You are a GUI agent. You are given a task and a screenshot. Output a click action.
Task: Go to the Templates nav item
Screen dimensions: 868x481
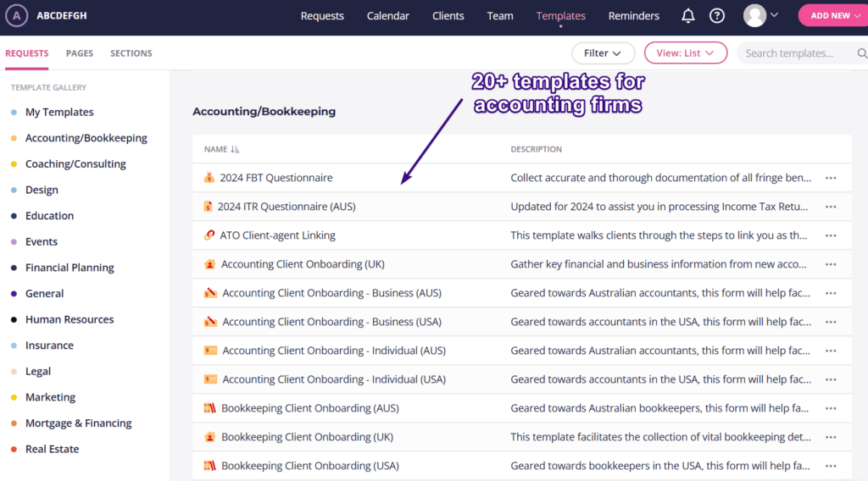[x=560, y=15]
